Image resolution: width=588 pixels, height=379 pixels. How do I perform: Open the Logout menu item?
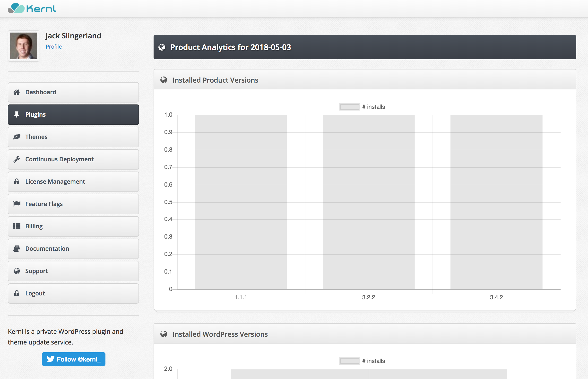[73, 293]
